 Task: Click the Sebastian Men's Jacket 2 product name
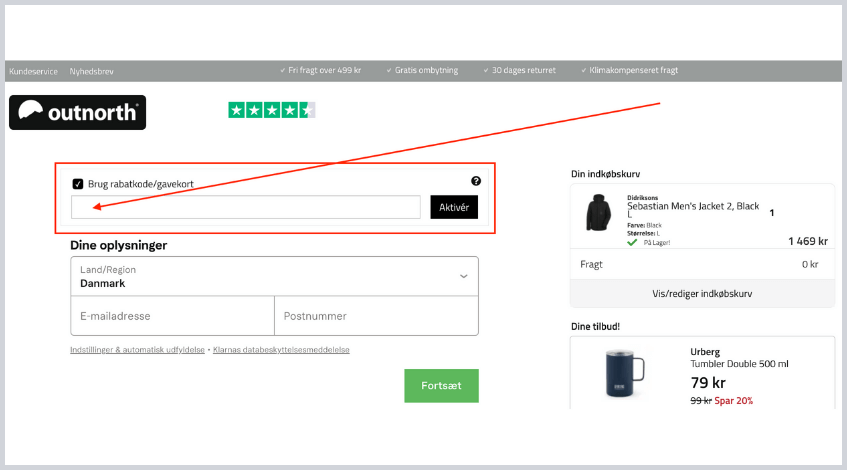[692, 206]
